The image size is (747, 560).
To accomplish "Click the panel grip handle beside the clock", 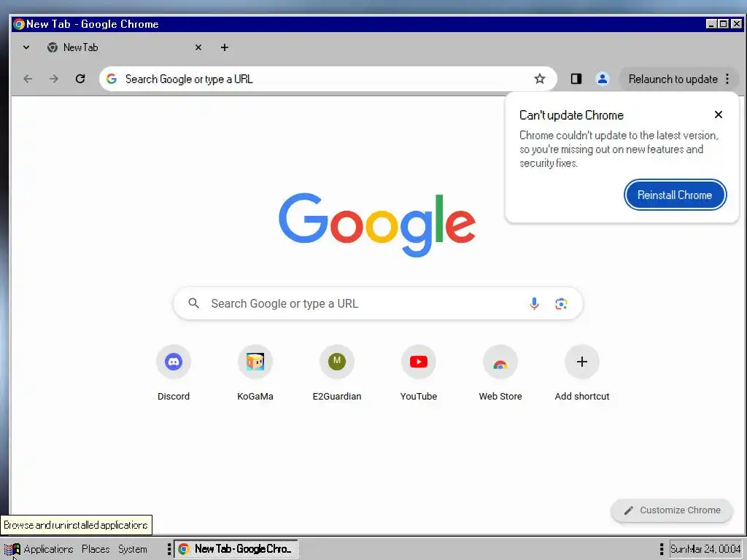I will coord(661,549).
